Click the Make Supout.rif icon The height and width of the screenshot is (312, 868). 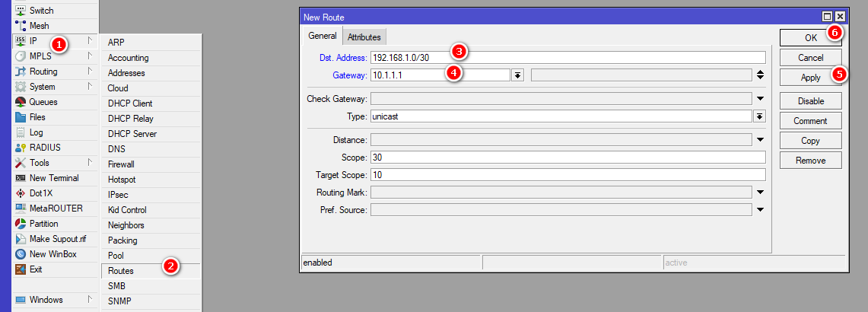point(21,239)
